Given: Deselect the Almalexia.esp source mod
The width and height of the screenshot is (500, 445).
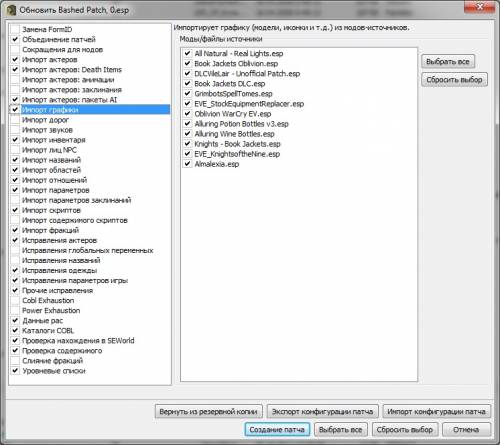Looking at the screenshot, I should (x=187, y=164).
